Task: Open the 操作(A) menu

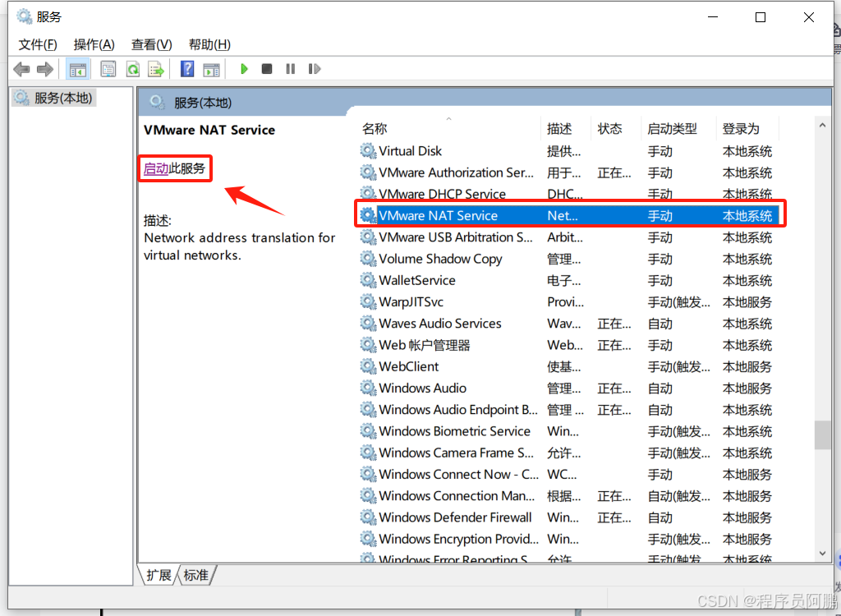Action: coord(94,44)
